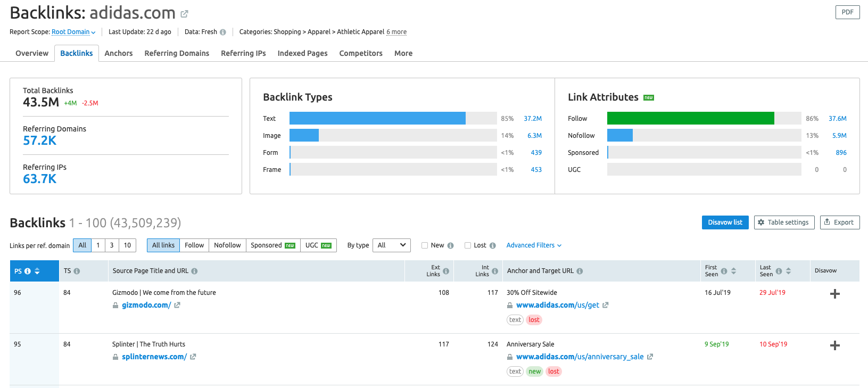Click external link icon next to adidas.com title
Image resolution: width=868 pixels, height=388 pixels.
[184, 14]
